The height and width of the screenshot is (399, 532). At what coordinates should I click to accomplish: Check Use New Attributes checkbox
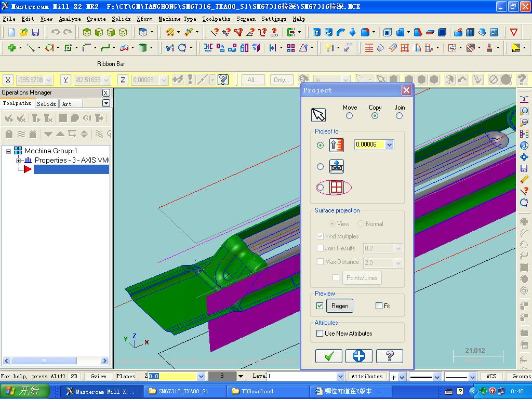pyautogui.click(x=320, y=333)
